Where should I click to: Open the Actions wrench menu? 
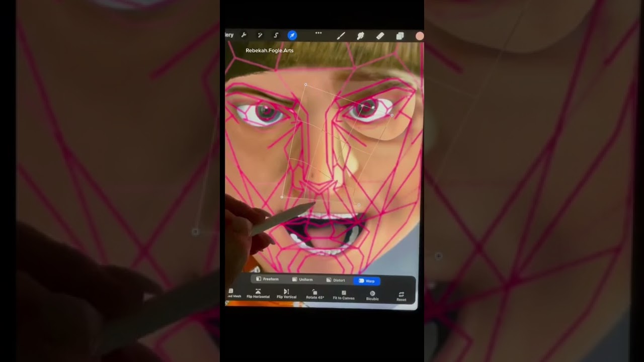(244, 35)
